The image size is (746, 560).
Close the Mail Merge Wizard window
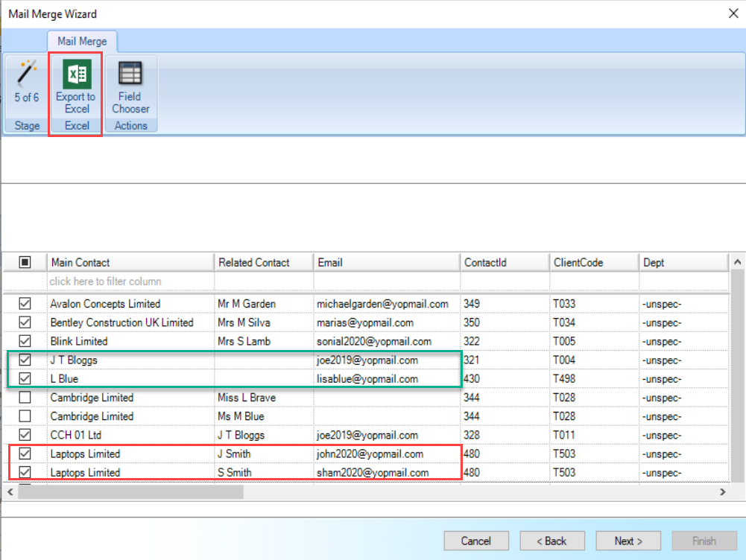click(733, 13)
